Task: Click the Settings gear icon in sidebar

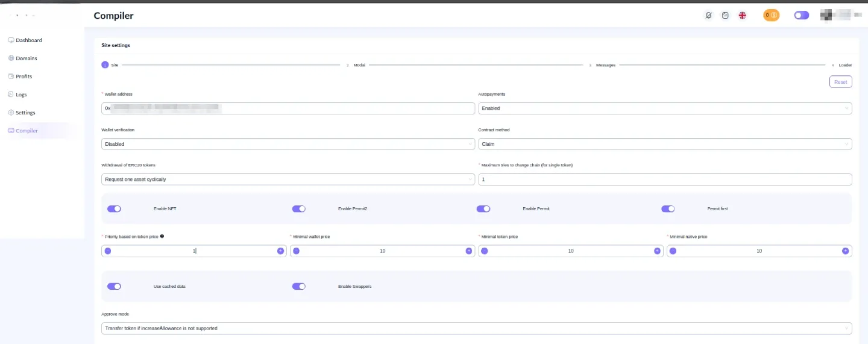Action: coord(11,113)
